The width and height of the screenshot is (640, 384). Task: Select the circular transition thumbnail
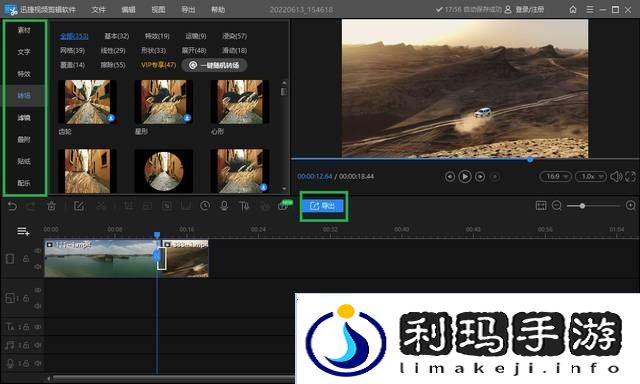coord(164,171)
